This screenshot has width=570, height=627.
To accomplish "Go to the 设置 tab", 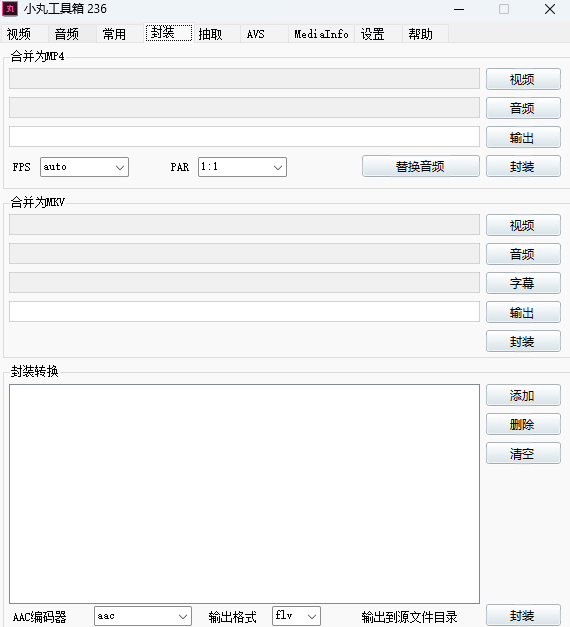I will point(372,34).
